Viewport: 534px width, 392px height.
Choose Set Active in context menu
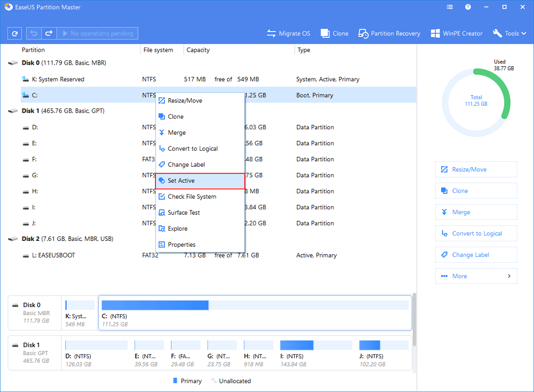click(x=200, y=181)
